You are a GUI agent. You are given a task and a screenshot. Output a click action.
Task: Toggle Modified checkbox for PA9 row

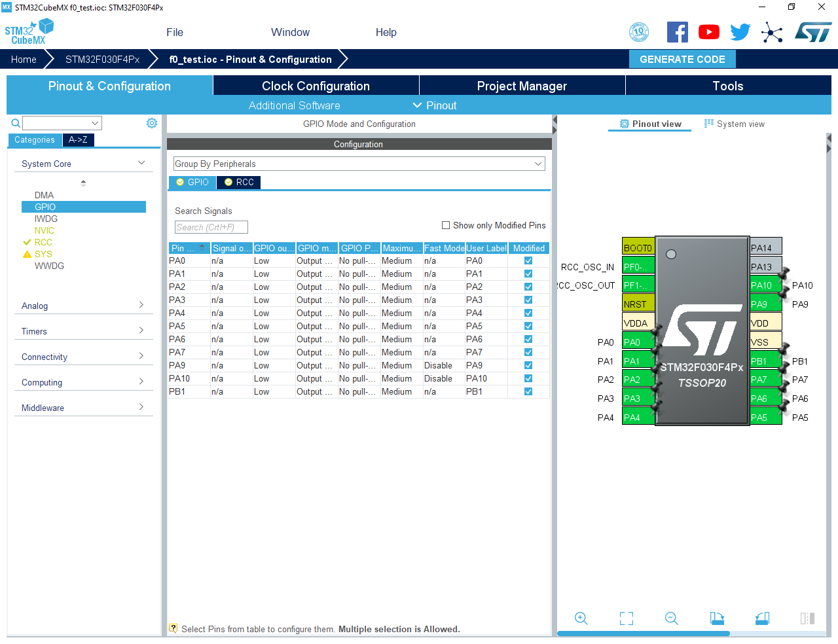tap(528, 365)
